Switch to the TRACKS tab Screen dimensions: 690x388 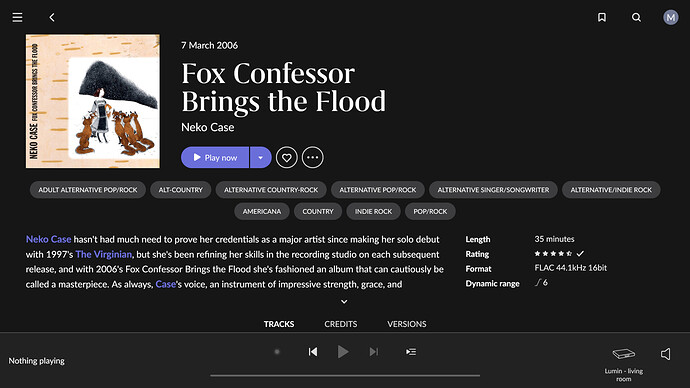click(x=279, y=324)
